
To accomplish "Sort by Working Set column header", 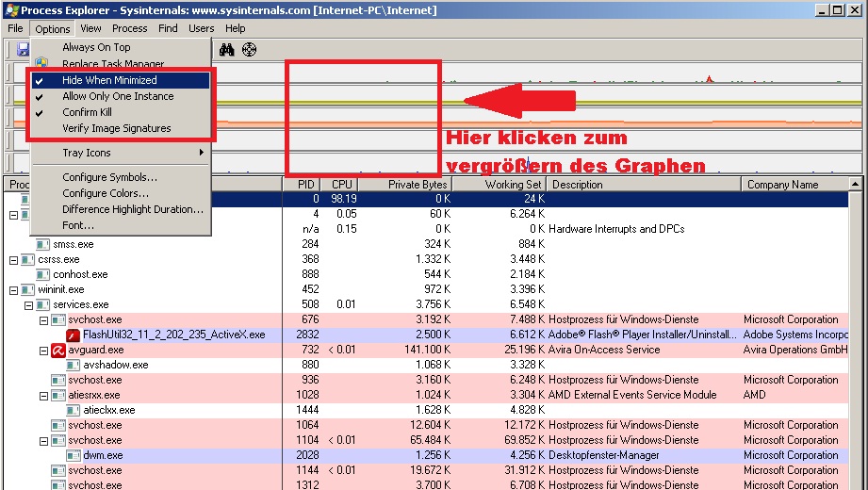I will pos(500,185).
